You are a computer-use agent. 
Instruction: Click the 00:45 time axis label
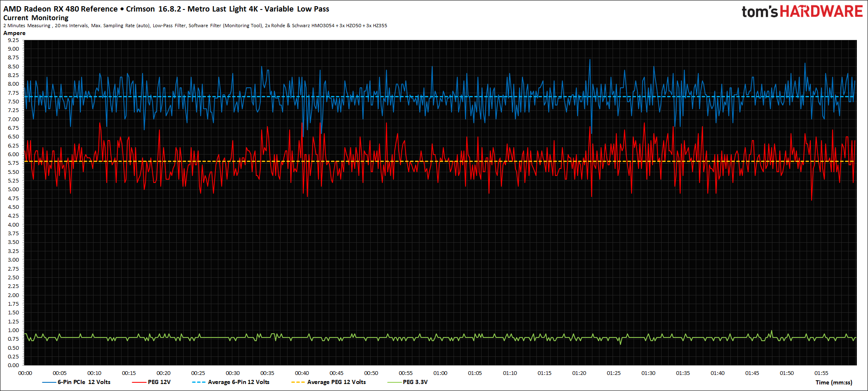click(x=337, y=373)
